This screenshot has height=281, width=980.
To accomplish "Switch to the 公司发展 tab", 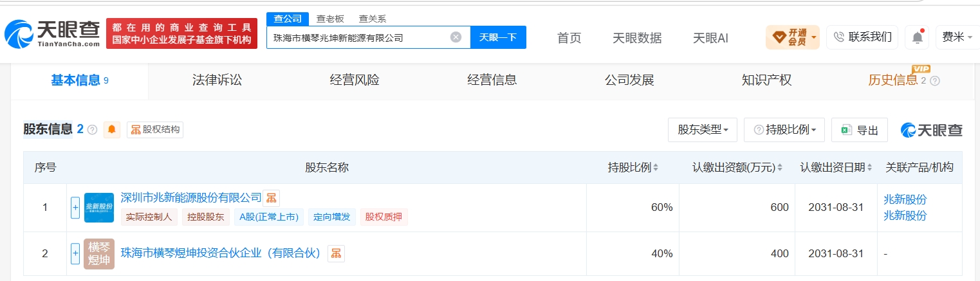I will pos(629,80).
